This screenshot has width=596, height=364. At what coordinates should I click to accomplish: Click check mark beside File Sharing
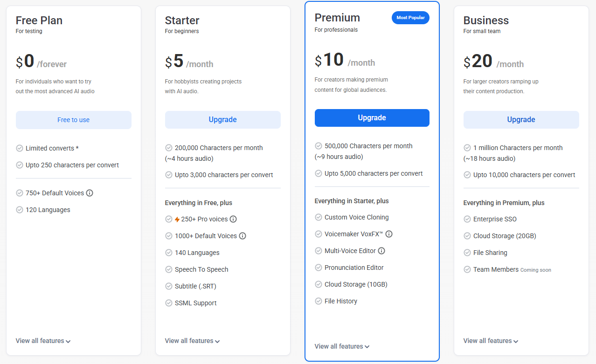467,253
